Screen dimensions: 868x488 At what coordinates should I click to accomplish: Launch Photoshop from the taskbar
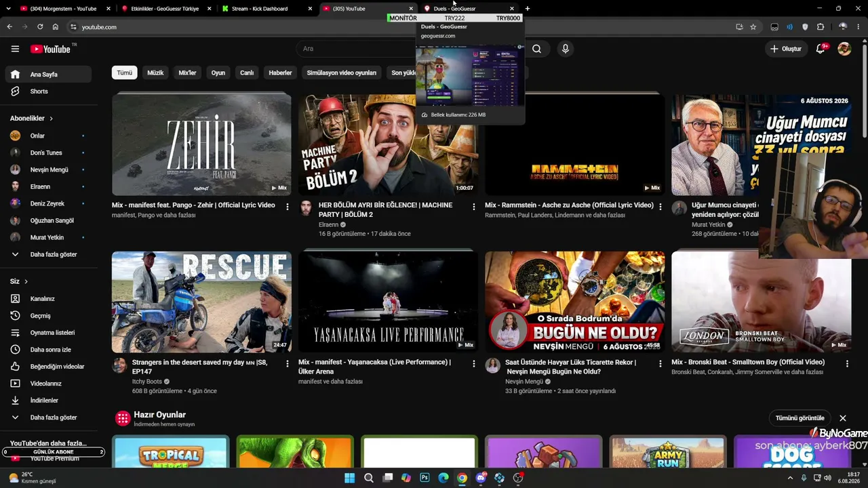425,478
